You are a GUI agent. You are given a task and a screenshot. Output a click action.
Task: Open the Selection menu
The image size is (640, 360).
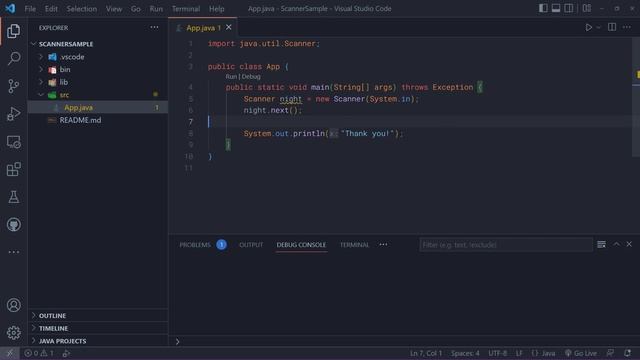[x=82, y=9]
